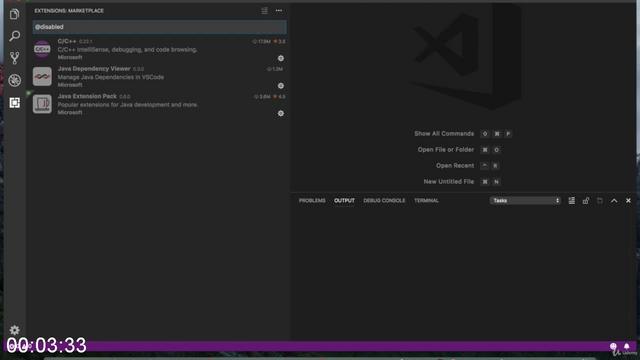This screenshot has height=360, width=640.
Task: Open the C/C++ extension title
Action: pyautogui.click(x=67, y=41)
